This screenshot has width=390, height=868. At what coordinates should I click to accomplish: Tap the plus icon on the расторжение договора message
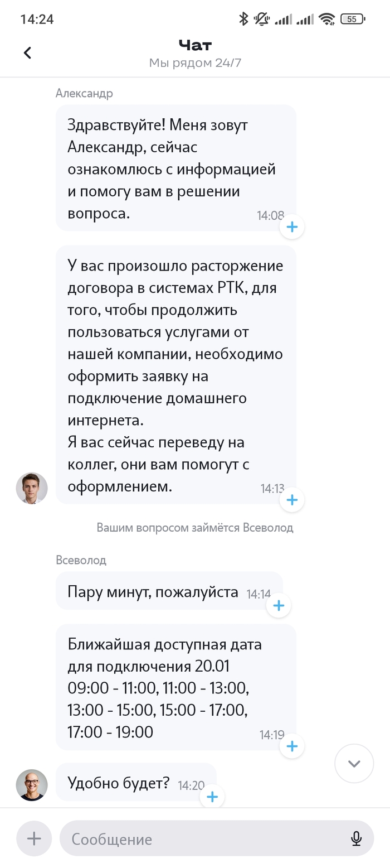pos(292,500)
